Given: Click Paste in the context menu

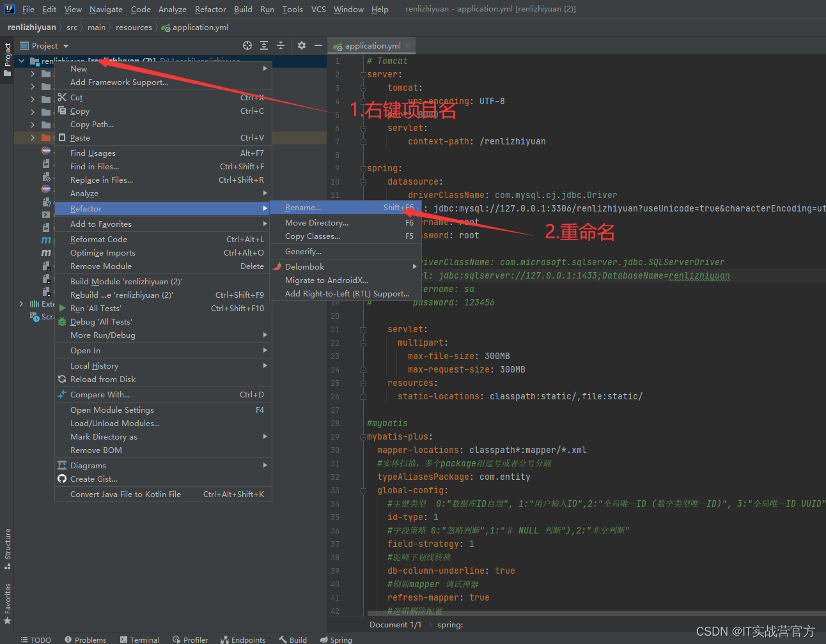Looking at the screenshot, I should tap(164, 138).
